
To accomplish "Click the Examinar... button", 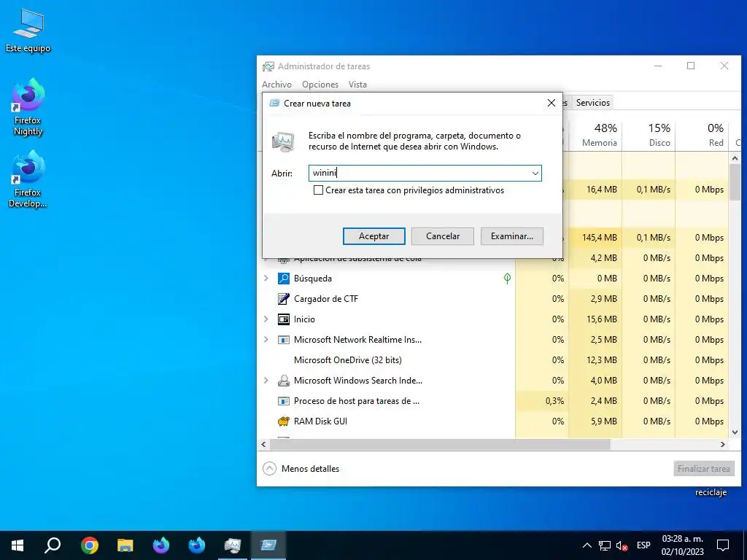I will 511,236.
